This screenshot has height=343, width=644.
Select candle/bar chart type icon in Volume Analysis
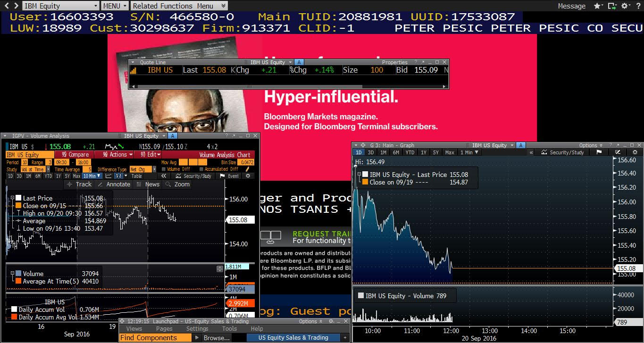coord(118,176)
